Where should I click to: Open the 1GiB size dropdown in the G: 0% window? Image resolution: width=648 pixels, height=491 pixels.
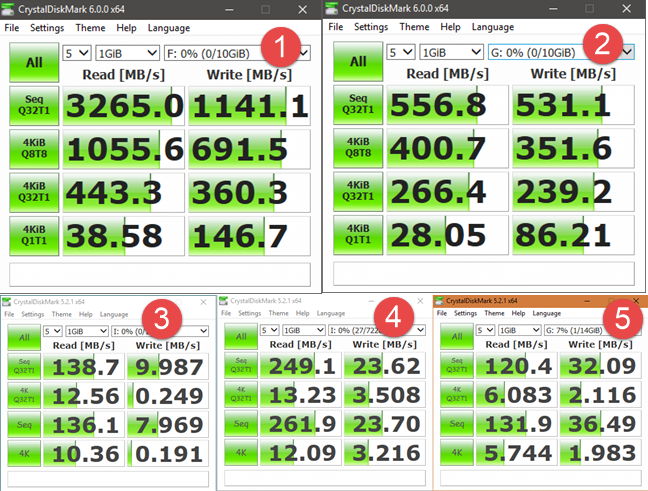452,52
